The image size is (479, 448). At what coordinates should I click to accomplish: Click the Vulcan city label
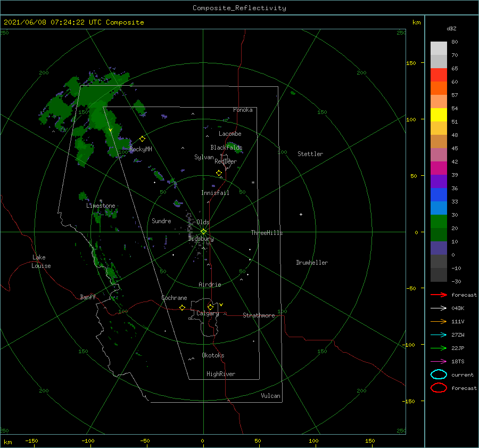271,396
